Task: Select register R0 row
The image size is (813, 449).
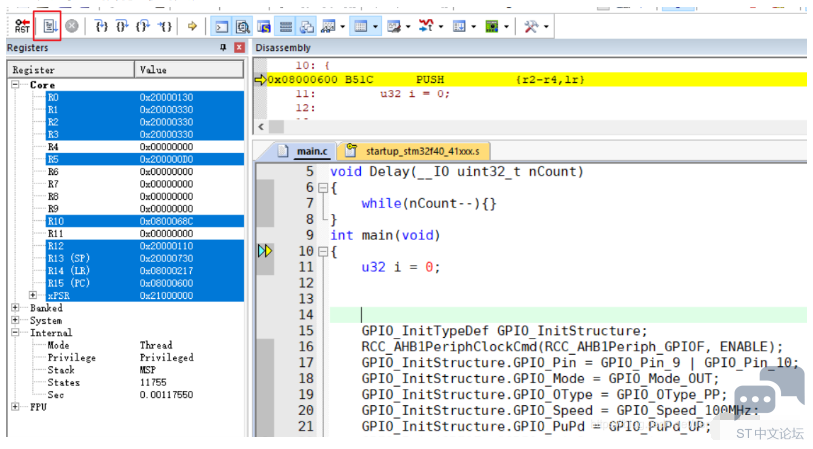Action: [x=145, y=97]
